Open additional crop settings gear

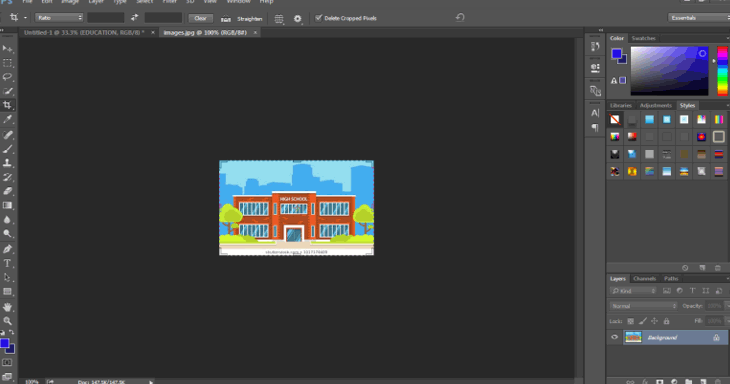[297, 19]
